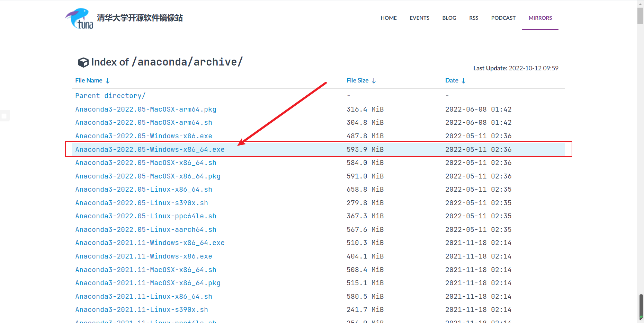Image resolution: width=644 pixels, height=323 pixels.
Task: Click the page vertical scrollbar thumb
Action: 640,16
